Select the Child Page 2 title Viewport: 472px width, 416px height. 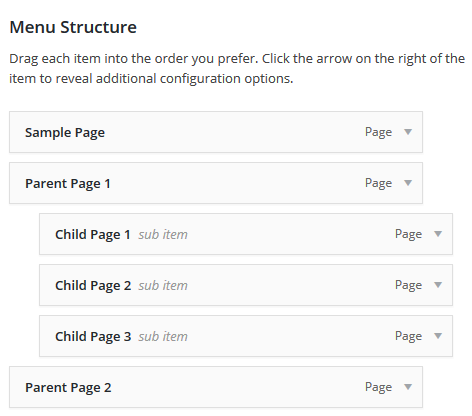pos(93,286)
